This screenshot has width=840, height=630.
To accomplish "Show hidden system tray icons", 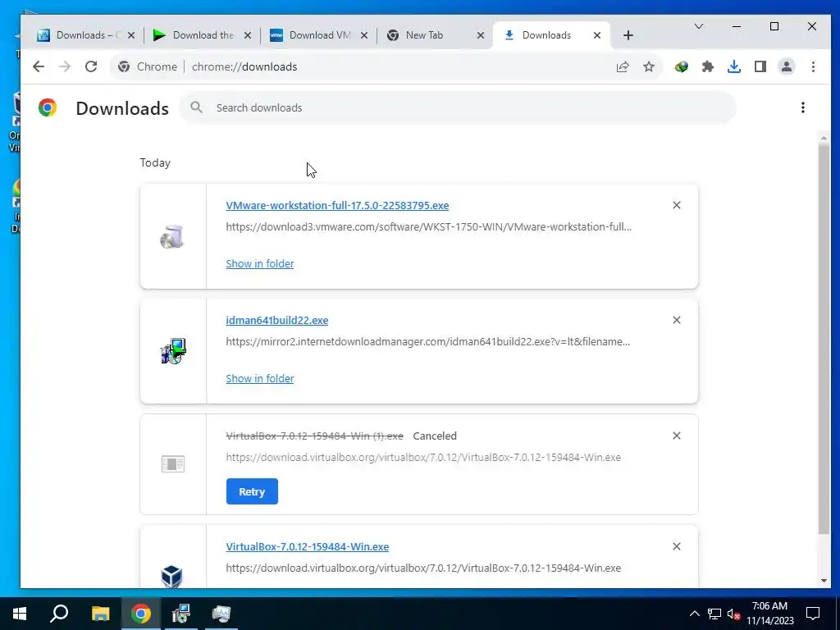I will click(694, 614).
